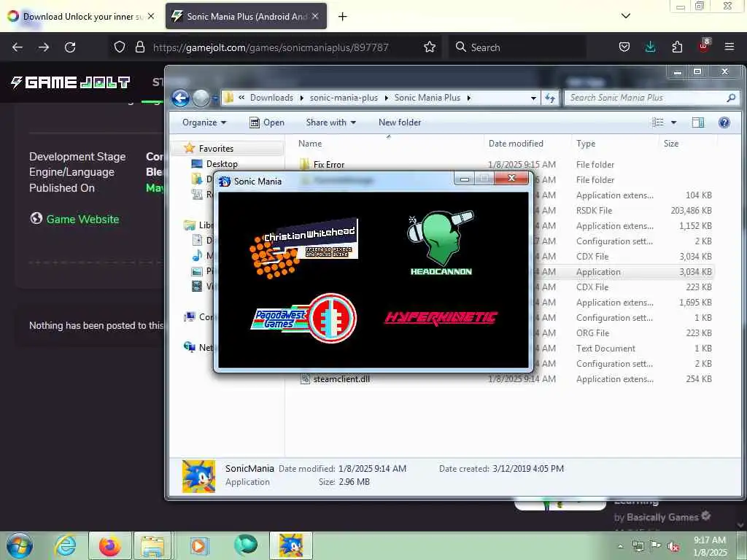The width and height of the screenshot is (747, 560).
Task: Open the red extension badge icon
Action: point(704,46)
